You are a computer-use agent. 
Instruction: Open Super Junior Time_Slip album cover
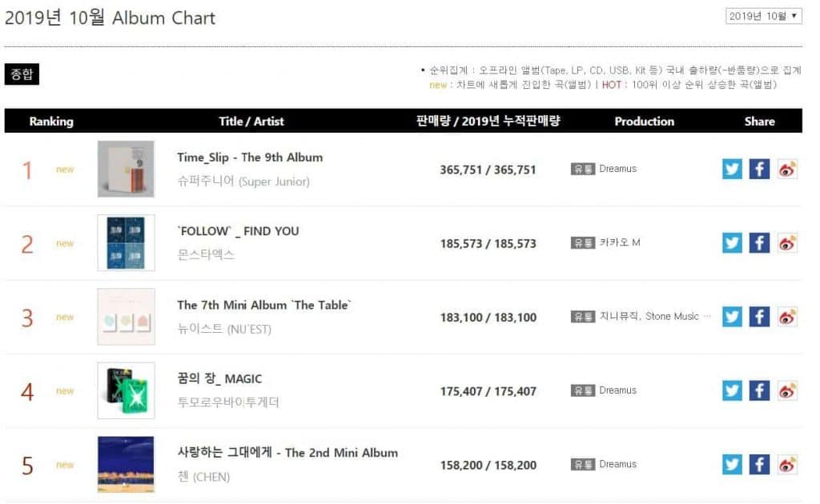[126, 169]
